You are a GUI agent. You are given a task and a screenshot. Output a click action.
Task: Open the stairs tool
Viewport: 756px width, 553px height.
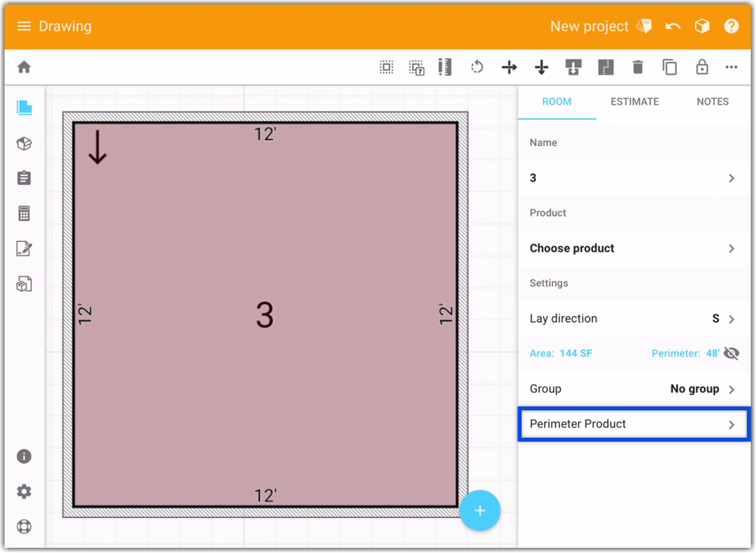click(x=606, y=67)
